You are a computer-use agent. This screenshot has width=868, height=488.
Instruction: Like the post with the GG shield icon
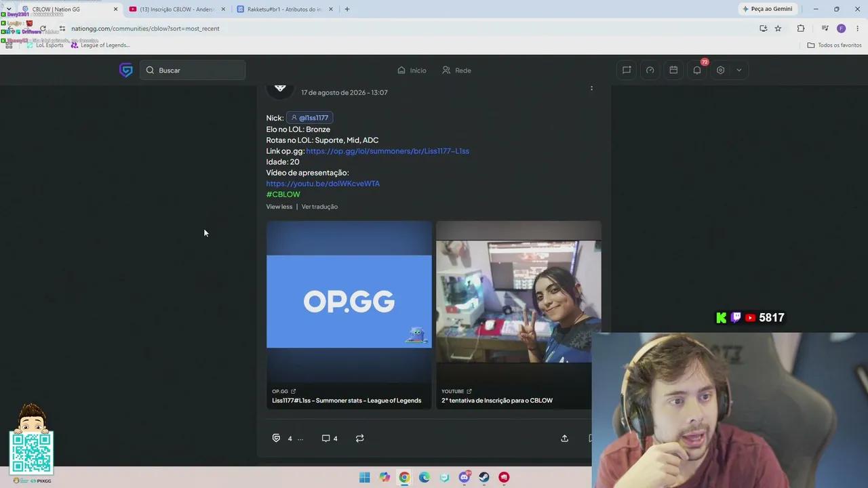276,438
